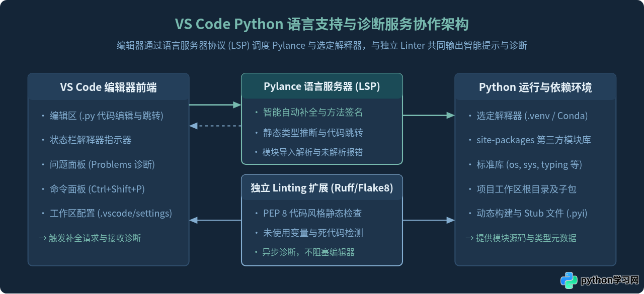Click the subtitle starting with "编辑器通过语言服务器协议 (LSP)"
This screenshot has width=644, height=294.
point(322,46)
